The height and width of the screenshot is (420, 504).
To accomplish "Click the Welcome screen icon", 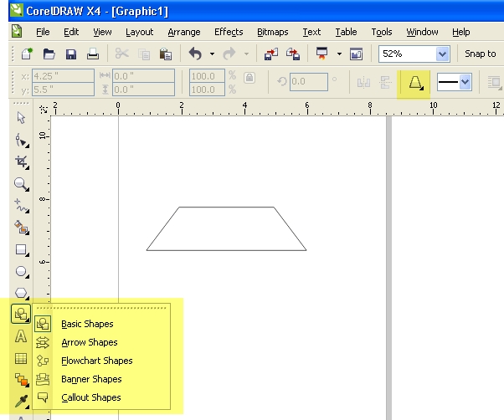I will pyautogui.click(x=356, y=54).
